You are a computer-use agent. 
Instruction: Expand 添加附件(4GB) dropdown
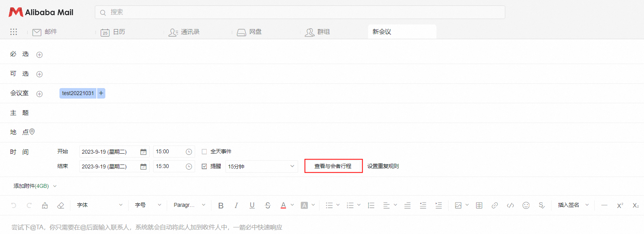35,186
